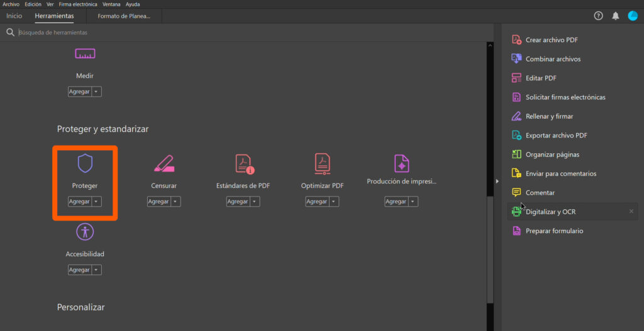Click the Medir ruler icon
644x331 pixels.
pos(85,54)
